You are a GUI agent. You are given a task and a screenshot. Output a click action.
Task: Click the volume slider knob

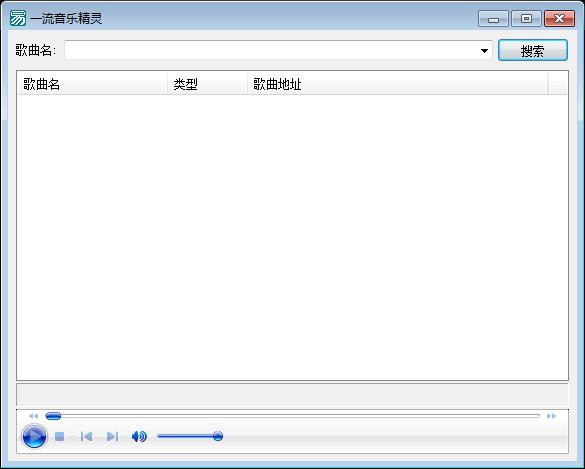[x=218, y=436]
